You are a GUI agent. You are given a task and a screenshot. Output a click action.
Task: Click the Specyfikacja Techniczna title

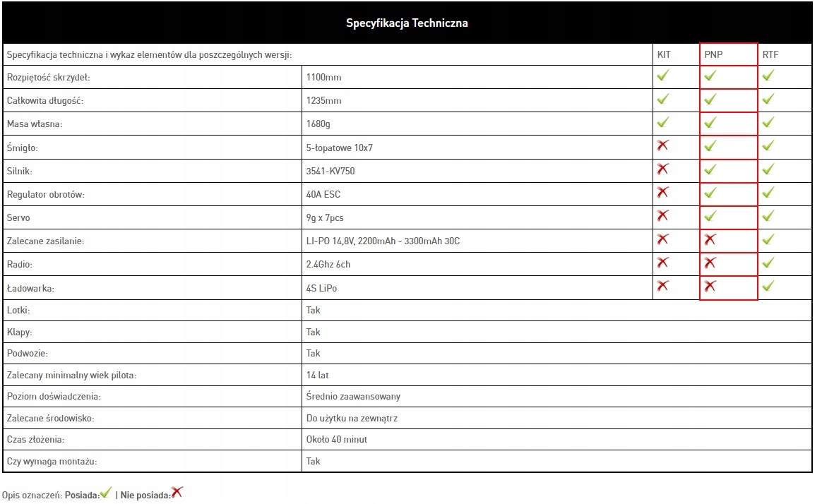[x=407, y=23]
